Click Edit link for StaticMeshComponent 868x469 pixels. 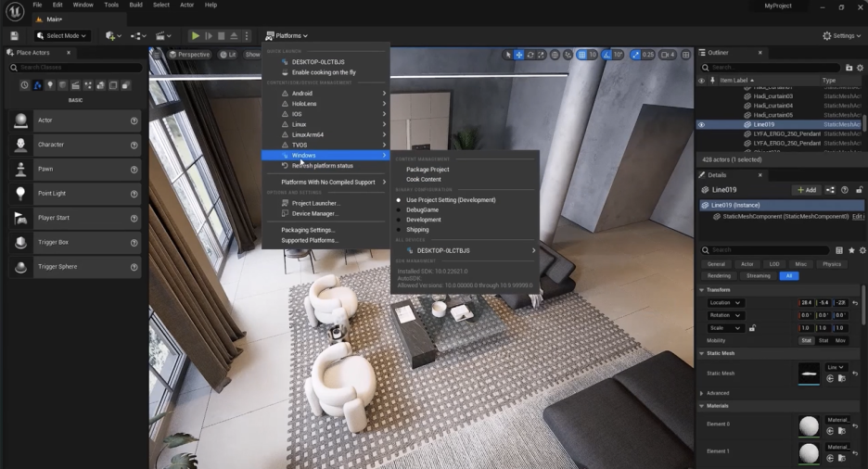click(858, 217)
